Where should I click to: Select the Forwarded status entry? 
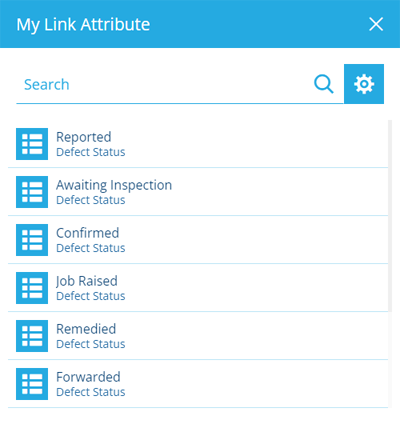click(x=198, y=384)
